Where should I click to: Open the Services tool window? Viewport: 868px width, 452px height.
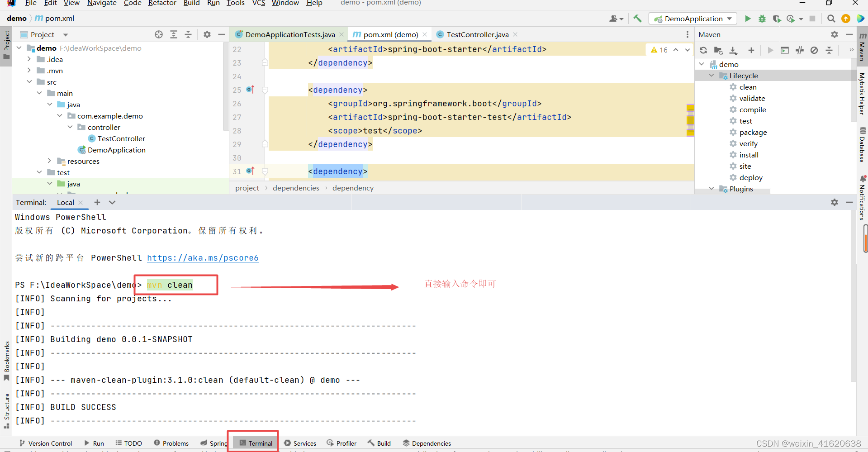click(x=300, y=443)
